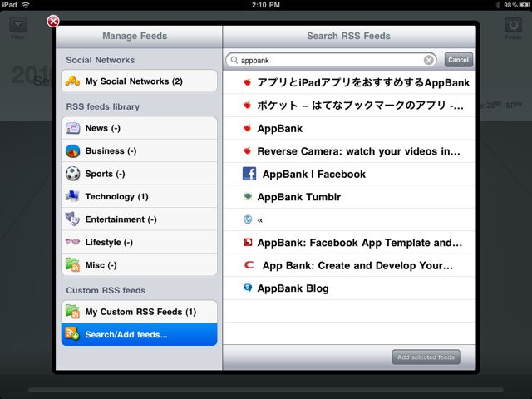This screenshot has height=399, width=532.
Task: Select the plain AppBank feed result
Action: click(x=349, y=128)
